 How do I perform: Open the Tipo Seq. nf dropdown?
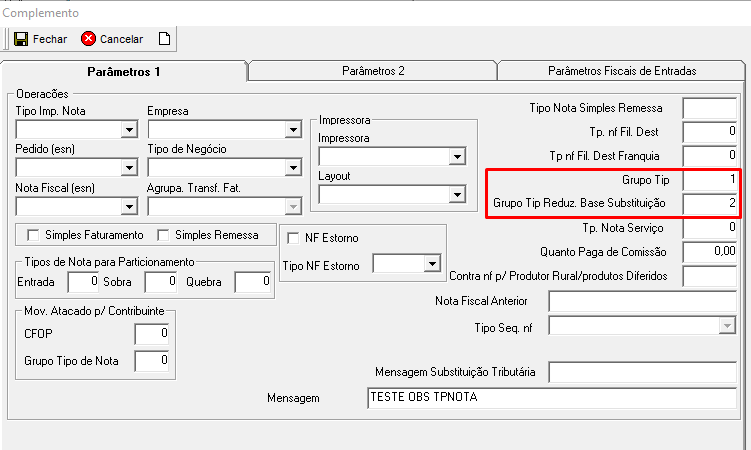tap(727, 326)
